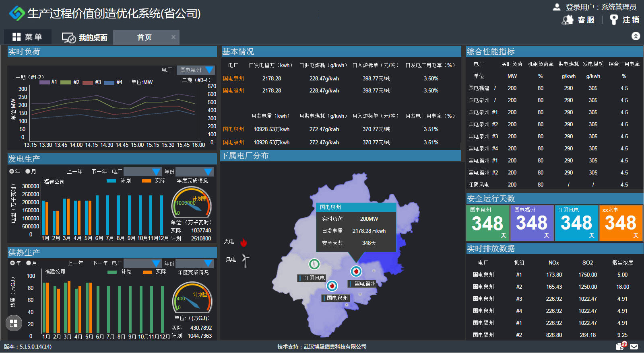This screenshot has width=644, height=353.
Task: Collapse the header with the up-arrow icon
Action: point(636,36)
